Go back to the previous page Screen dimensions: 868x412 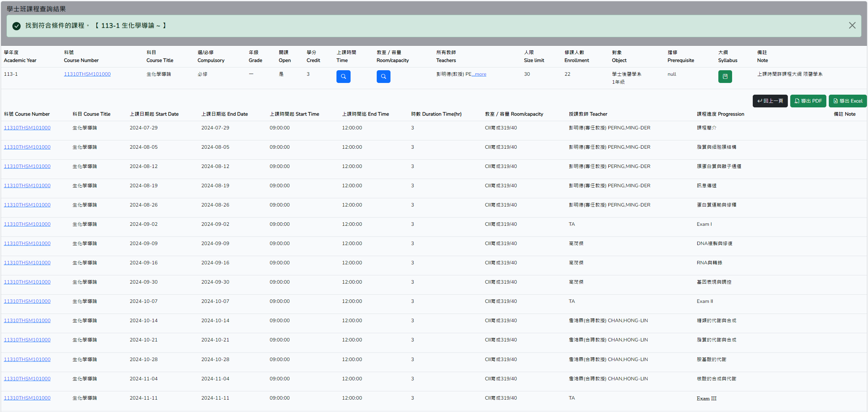point(770,101)
